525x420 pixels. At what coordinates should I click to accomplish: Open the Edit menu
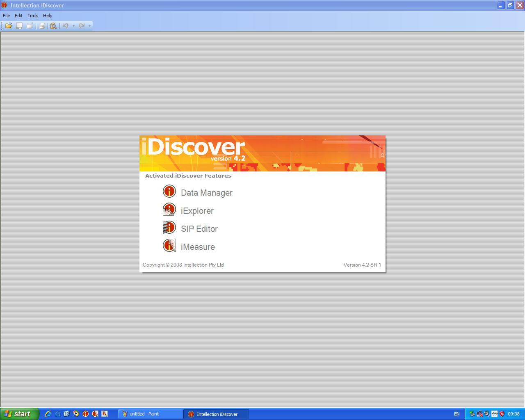19,16
